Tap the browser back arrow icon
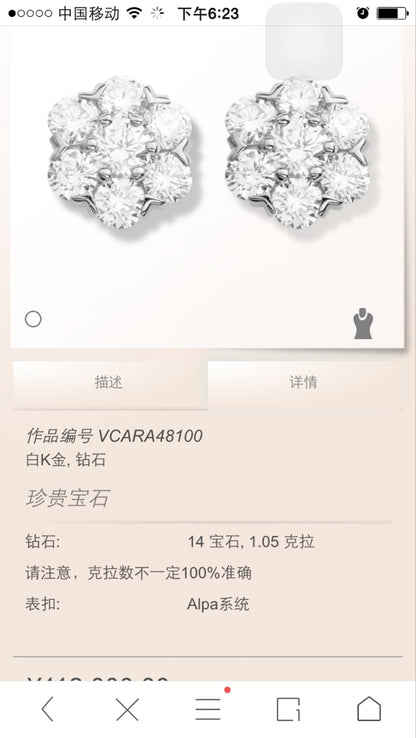This screenshot has width=416, height=738. pyautogui.click(x=48, y=709)
